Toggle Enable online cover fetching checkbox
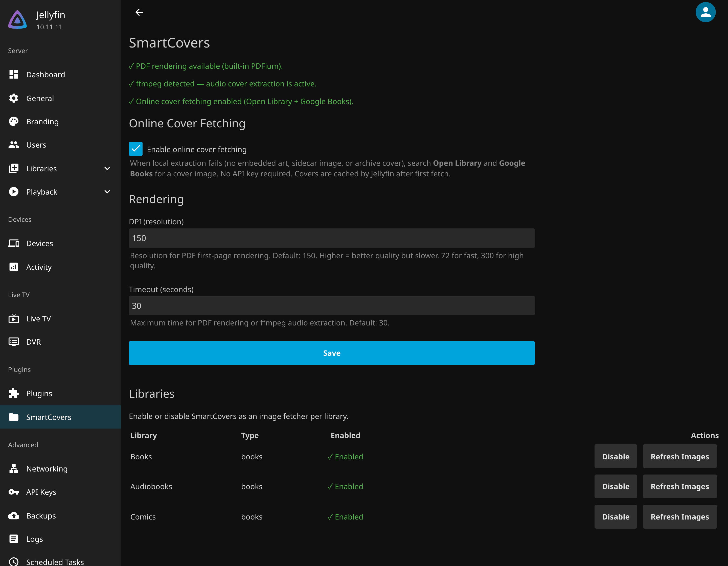This screenshot has height=566, width=728. tap(136, 149)
